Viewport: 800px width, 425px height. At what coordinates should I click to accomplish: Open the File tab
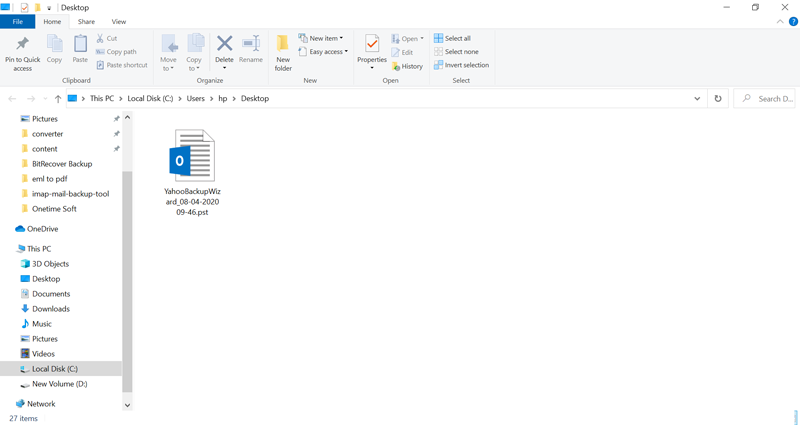pos(17,21)
